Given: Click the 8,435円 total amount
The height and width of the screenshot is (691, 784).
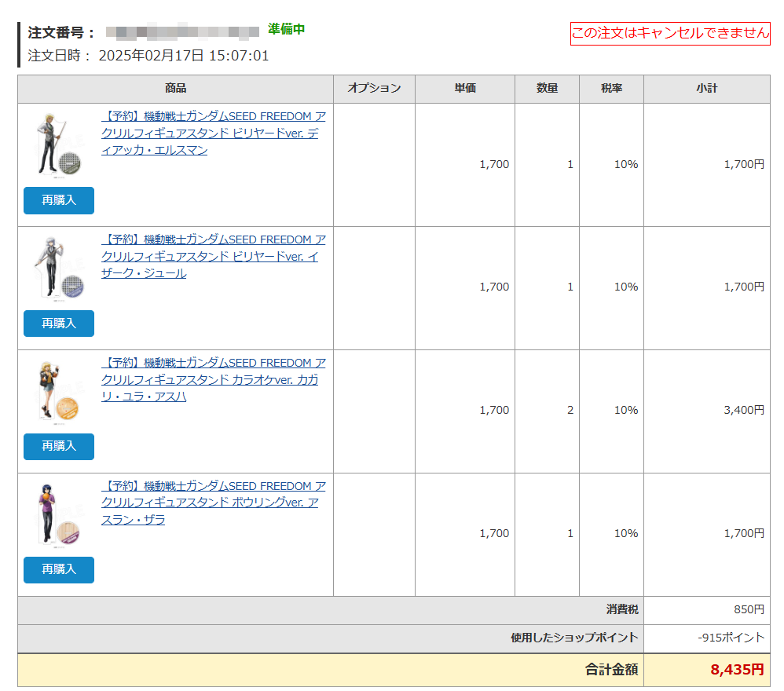Looking at the screenshot, I should [x=737, y=670].
